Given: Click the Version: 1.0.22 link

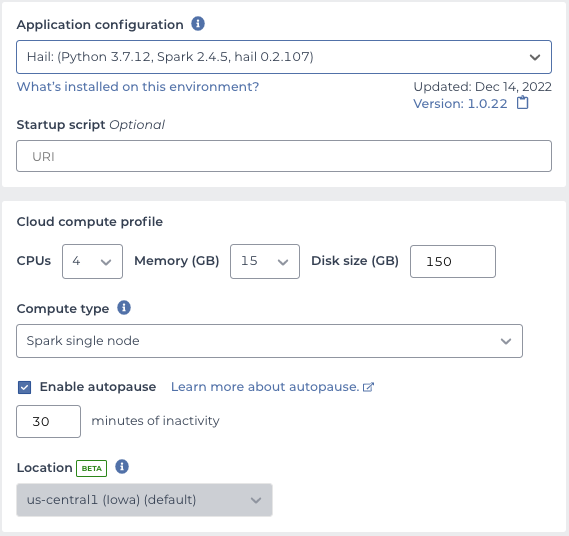Looking at the screenshot, I should point(460,104).
